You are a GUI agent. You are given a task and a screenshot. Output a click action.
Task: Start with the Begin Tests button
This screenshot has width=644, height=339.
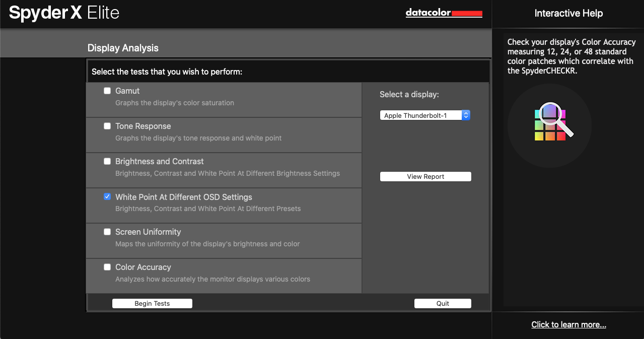tap(152, 303)
